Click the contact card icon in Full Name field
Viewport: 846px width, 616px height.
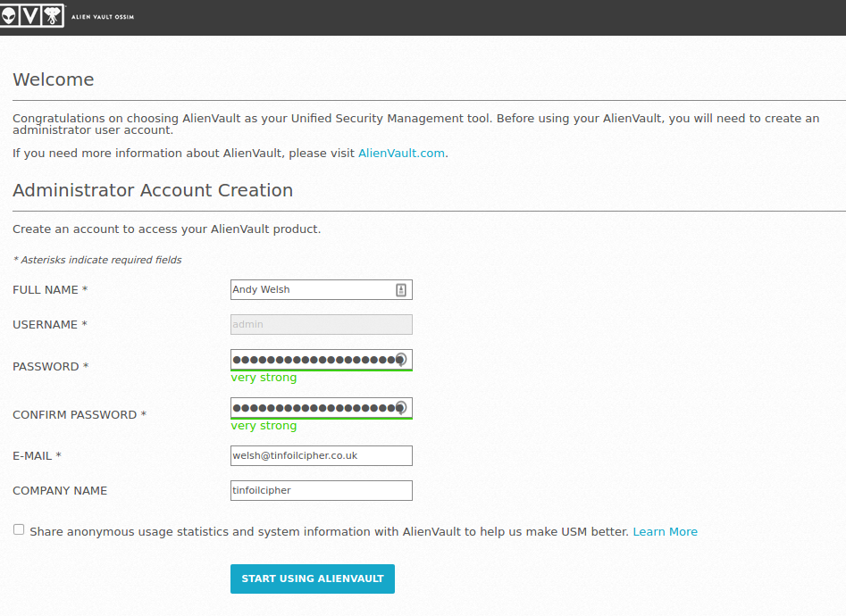[401, 290]
